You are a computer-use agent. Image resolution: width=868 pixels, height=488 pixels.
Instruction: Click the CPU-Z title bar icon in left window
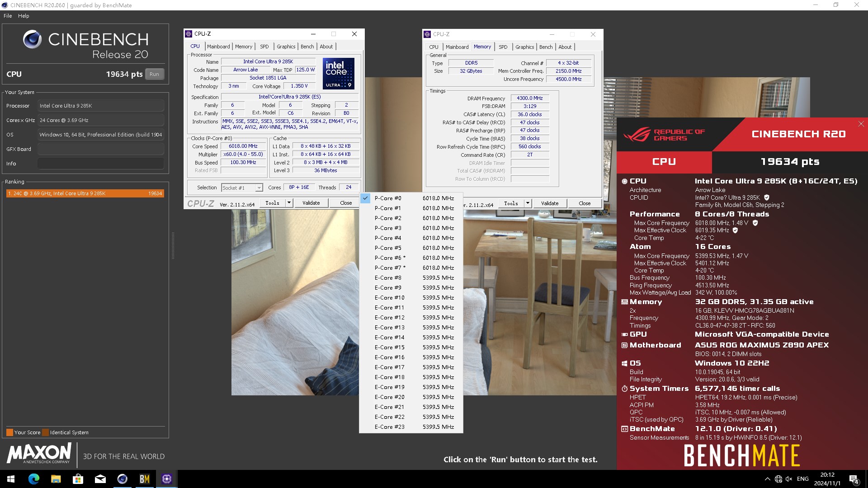click(x=189, y=34)
